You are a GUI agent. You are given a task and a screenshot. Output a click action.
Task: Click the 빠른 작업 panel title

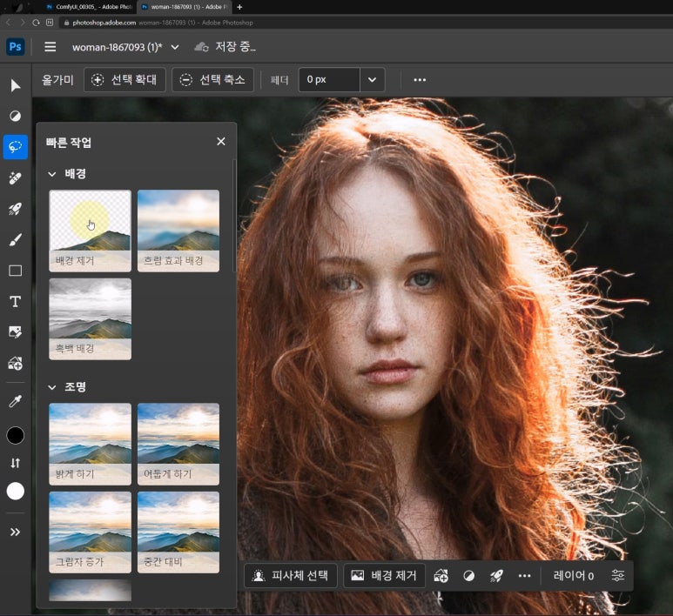(69, 143)
